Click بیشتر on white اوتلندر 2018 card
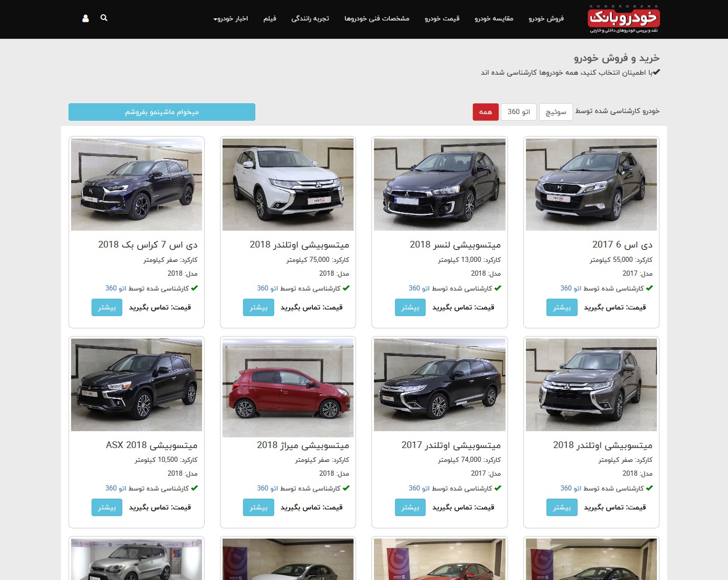This screenshot has width=728, height=580. tap(258, 307)
